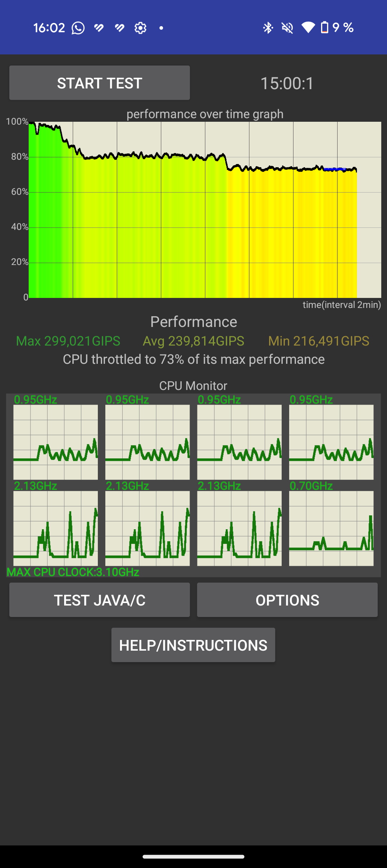Tap the 15:00:1 timer display
Viewport: 387px width, 868px height.
coord(287,83)
